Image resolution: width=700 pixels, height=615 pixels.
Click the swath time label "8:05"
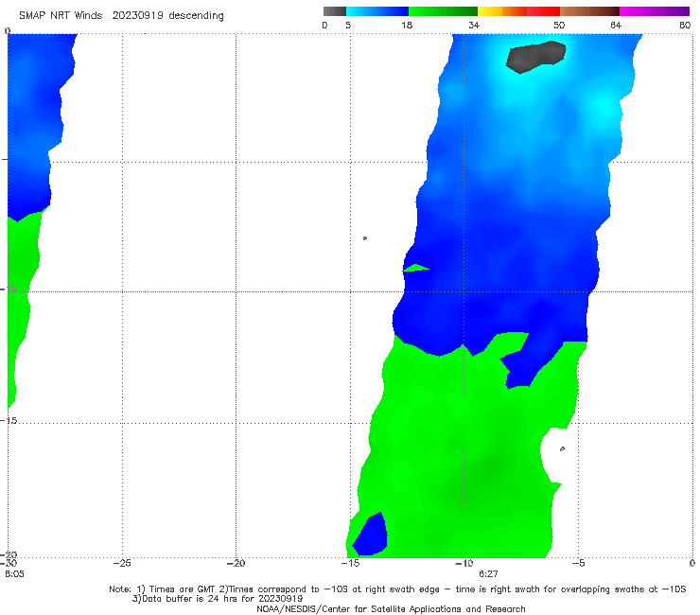(x=14, y=574)
